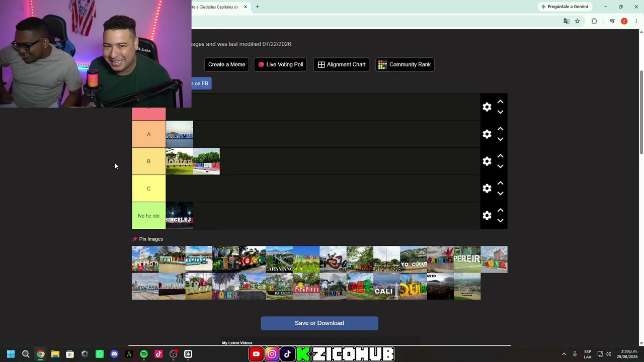Open settings gear for tier B row
Viewport: 644px width, 362px height.
pos(487,161)
